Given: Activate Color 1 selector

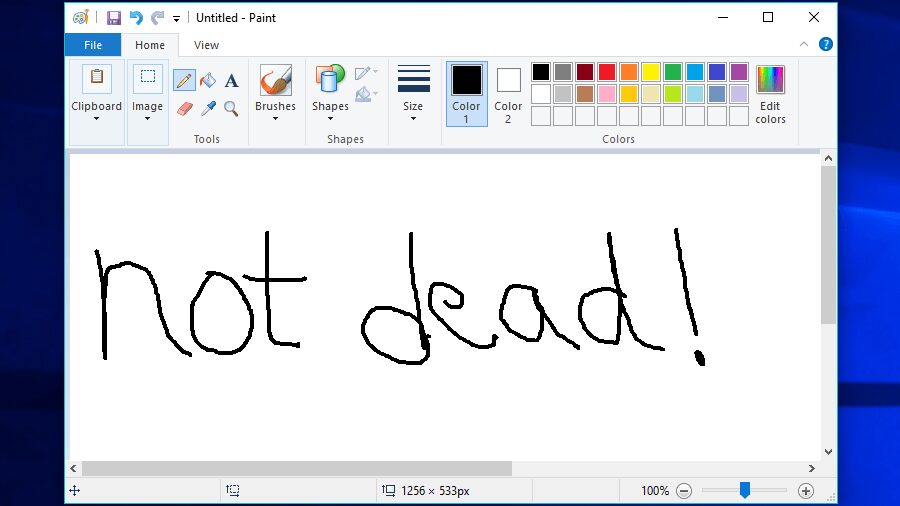Looking at the screenshot, I should (x=466, y=94).
